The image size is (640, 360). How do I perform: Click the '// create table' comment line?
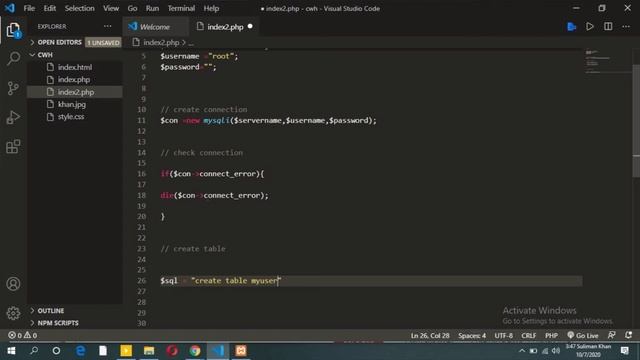(193, 249)
